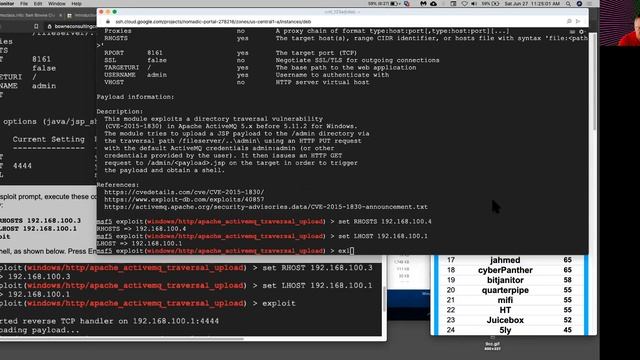
Task: Click scoreboard row 21 mifi
Action: [x=511, y=300]
